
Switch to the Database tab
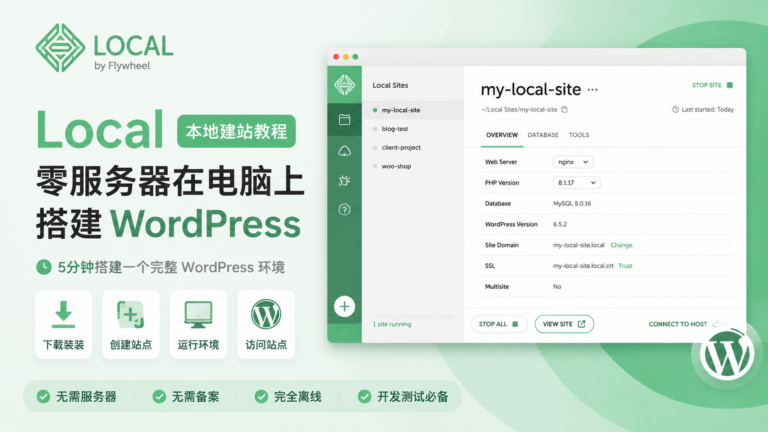543,135
